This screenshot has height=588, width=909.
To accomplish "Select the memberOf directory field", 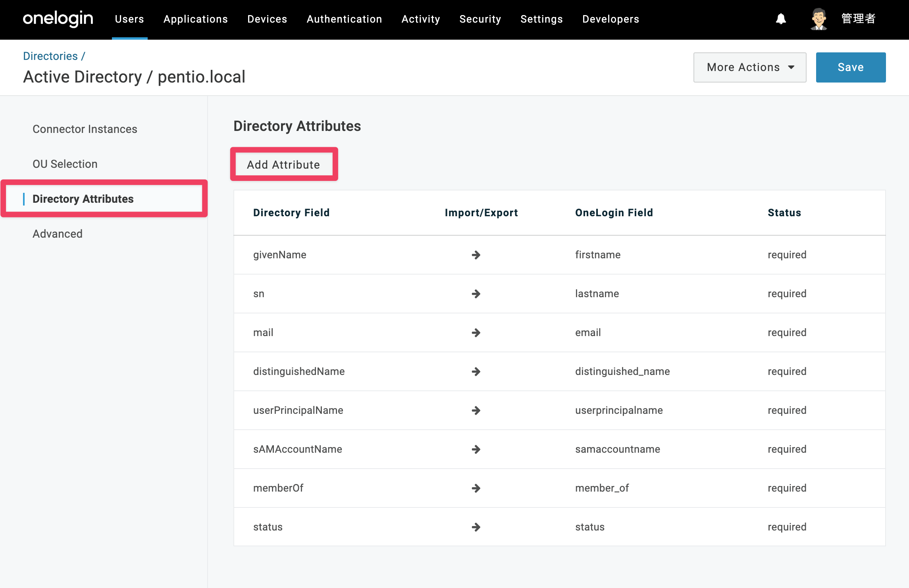I will tap(278, 488).
